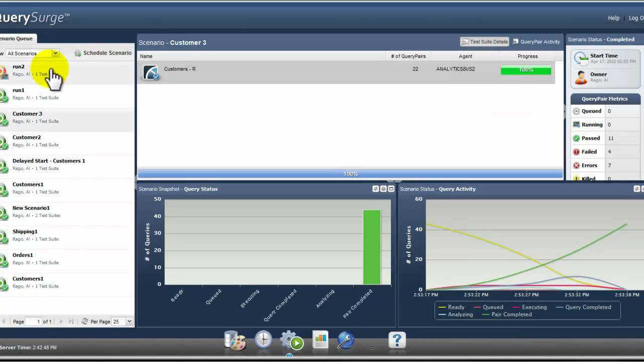Click the QueryPair Metrics header
Viewport: 644px width, 362px height.
point(604,99)
